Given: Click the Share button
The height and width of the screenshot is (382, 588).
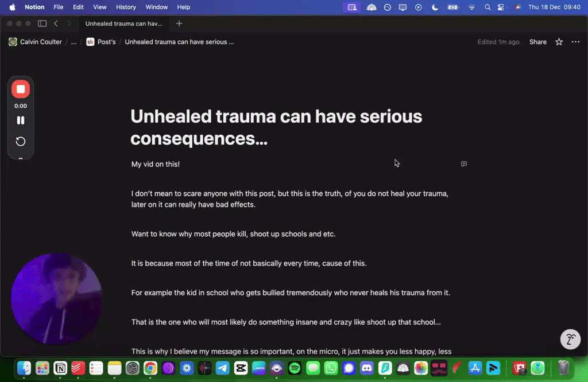Looking at the screenshot, I should (x=537, y=41).
